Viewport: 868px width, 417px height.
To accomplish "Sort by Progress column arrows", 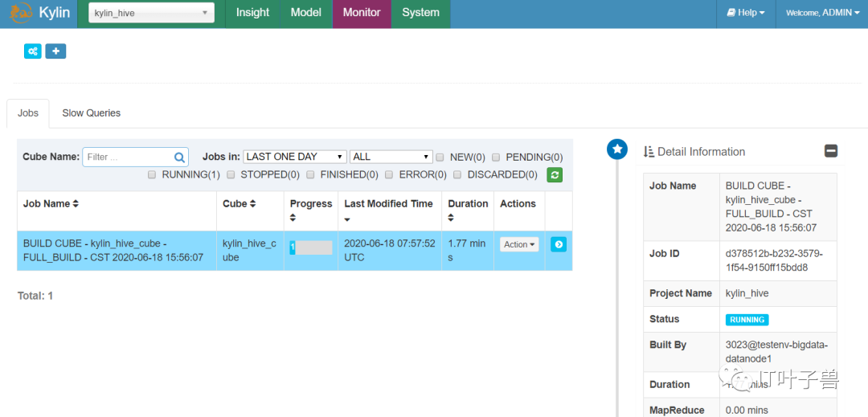I will point(293,219).
